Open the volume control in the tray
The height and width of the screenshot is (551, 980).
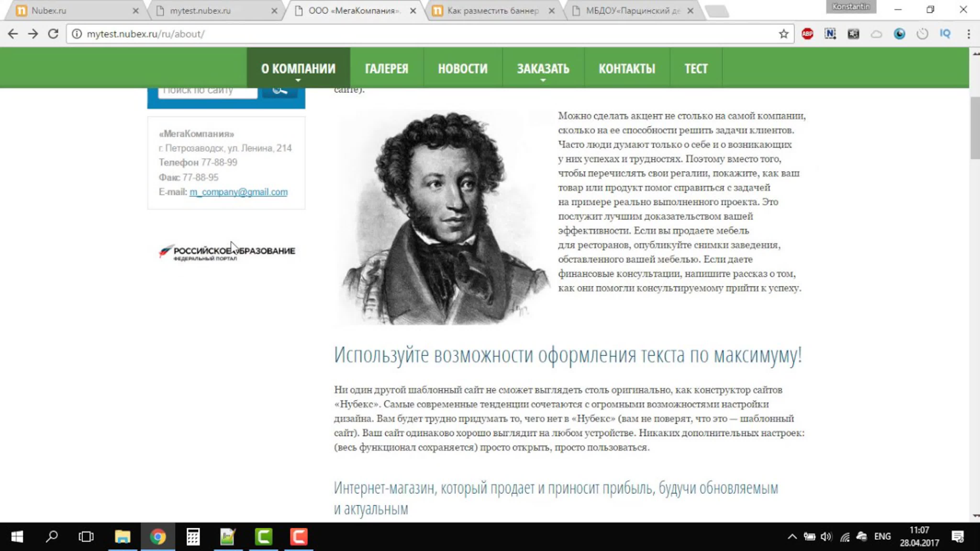pyautogui.click(x=826, y=537)
